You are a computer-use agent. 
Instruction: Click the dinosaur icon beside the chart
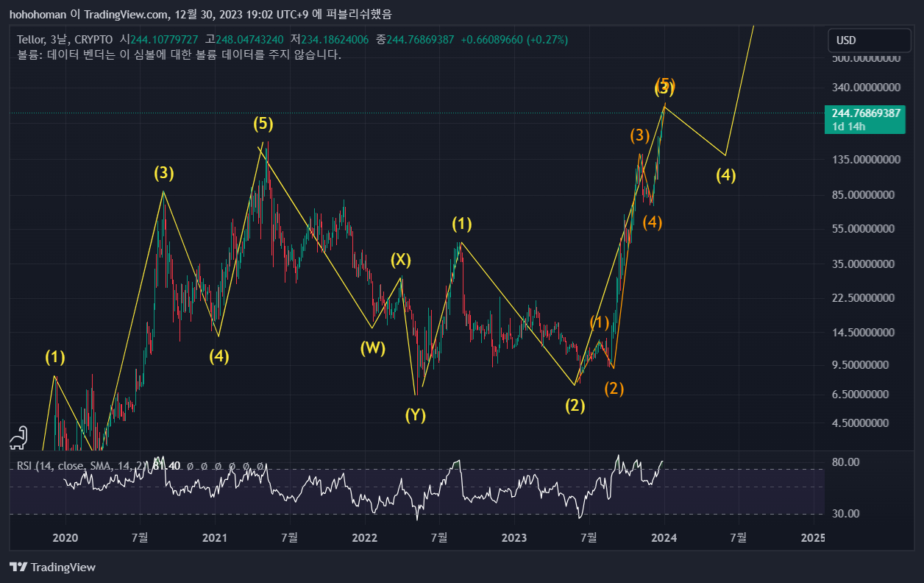(18, 437)
